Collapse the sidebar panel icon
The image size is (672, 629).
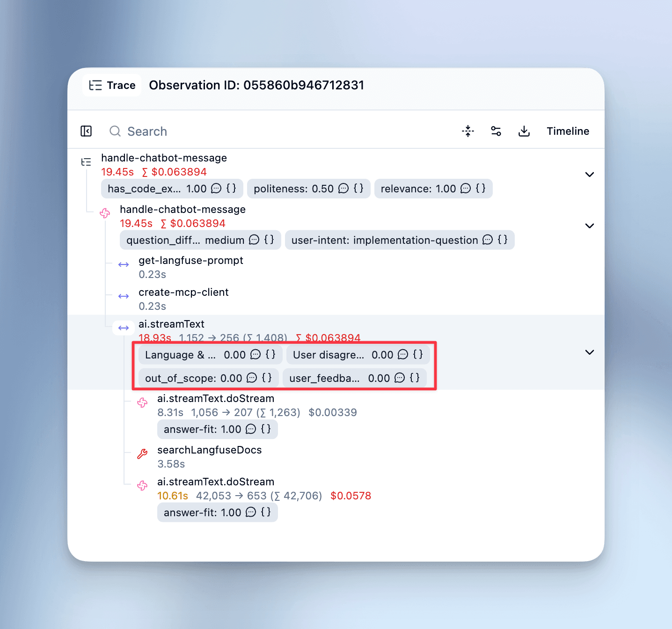click(86, 131)
